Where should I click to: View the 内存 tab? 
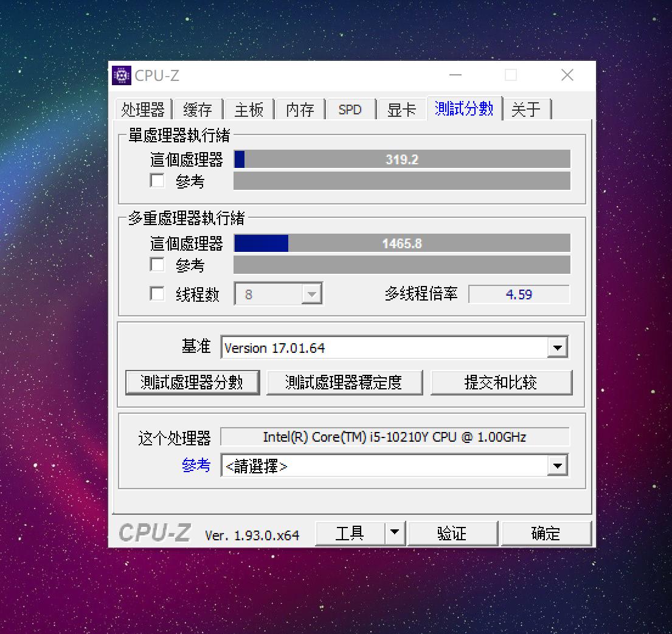300,110
